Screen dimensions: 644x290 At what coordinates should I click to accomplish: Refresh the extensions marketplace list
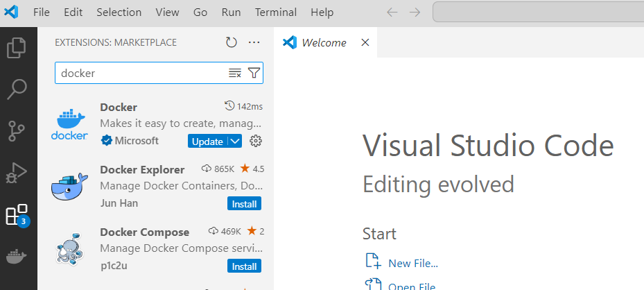click(232, 42)
